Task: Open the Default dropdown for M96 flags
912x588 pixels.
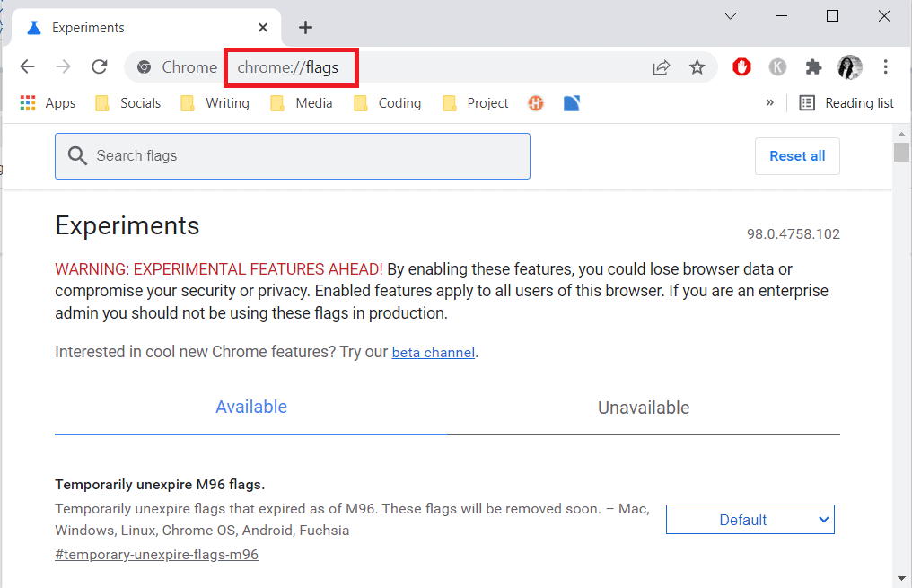Action: point(750,520)
